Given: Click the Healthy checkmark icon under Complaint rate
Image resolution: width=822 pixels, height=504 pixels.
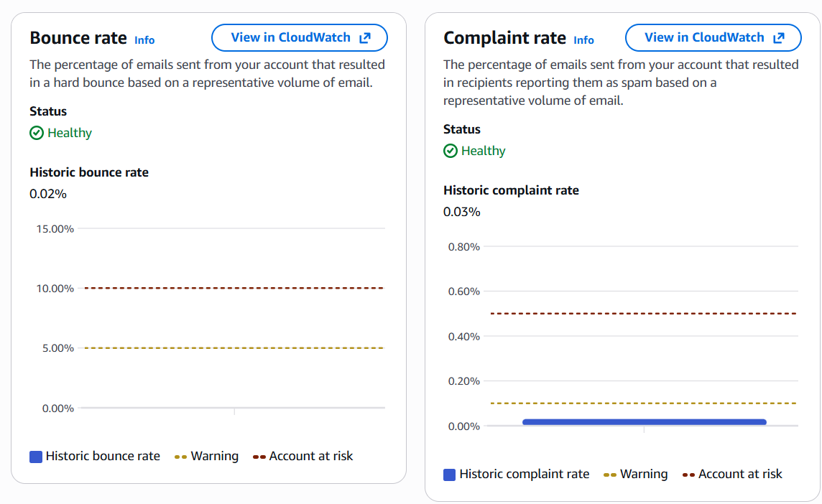Looking at the screenshot, I should [x=451, y=151].
